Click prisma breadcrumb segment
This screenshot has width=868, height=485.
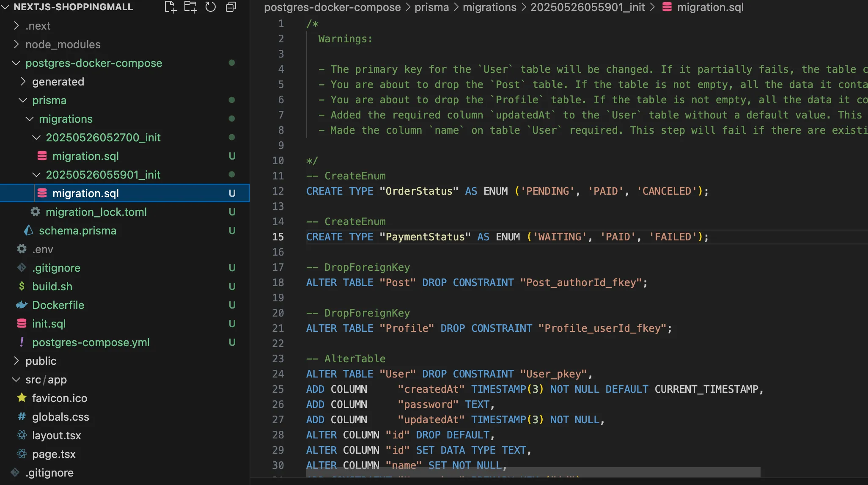point(431,7)
